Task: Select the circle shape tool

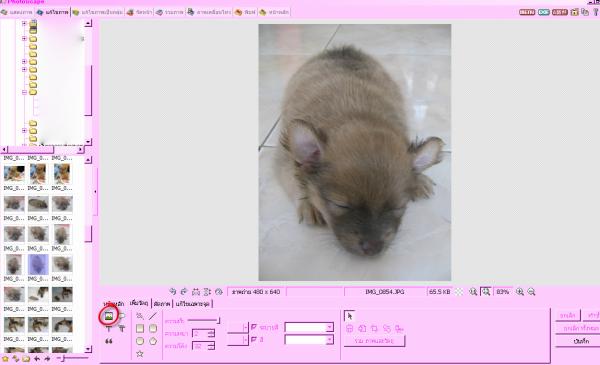Action: [140, 341]
